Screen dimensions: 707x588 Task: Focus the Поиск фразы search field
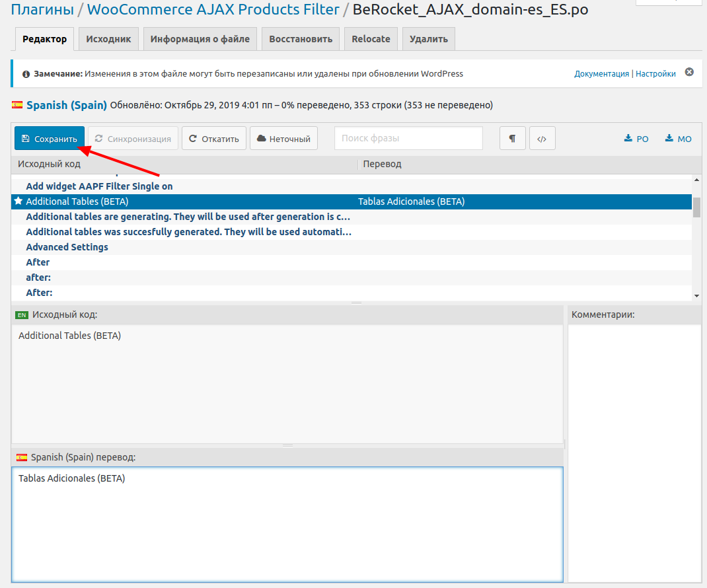coord(408,139)
